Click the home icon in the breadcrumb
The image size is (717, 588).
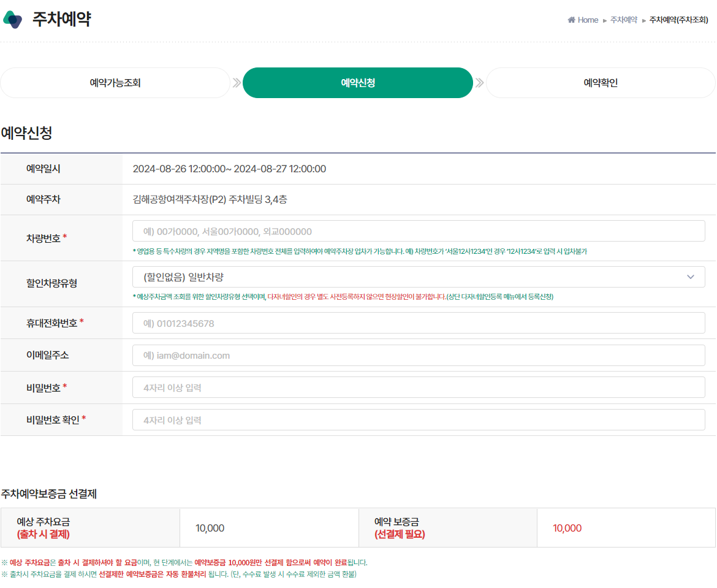(x=572, y=20)
